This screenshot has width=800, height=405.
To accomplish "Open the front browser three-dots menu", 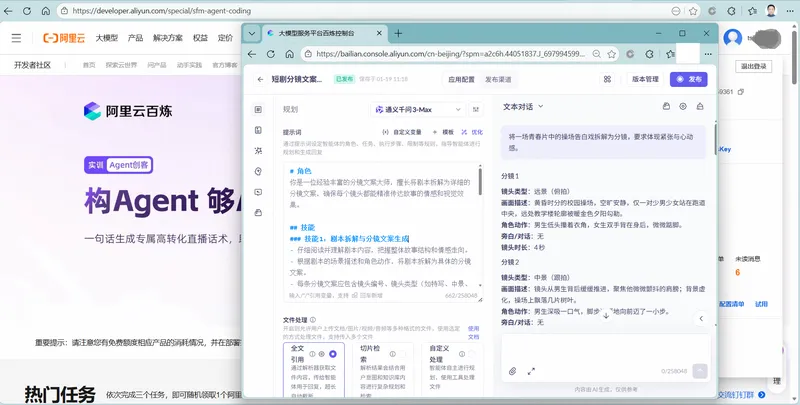I will [708, 54].
